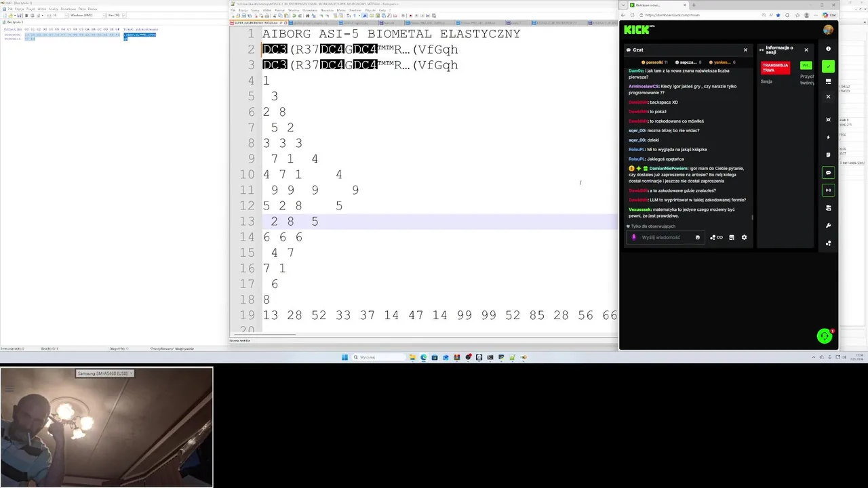Click line number 19 in Notepad++
Screen dimensions: 868x488
(x=248, y=315)
